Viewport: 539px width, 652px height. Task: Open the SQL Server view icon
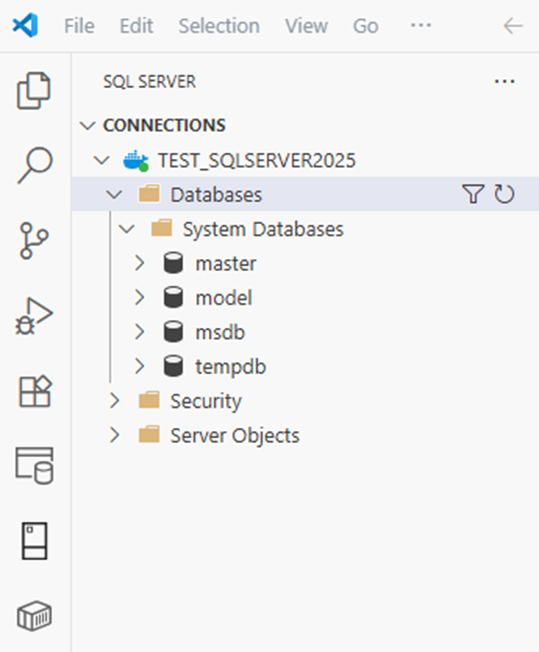click(x=35, y=466)
